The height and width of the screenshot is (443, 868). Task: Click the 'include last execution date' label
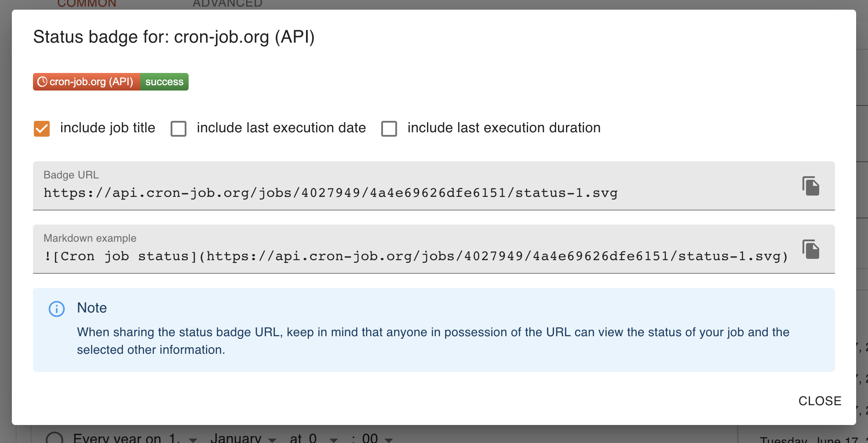(281, 128)
